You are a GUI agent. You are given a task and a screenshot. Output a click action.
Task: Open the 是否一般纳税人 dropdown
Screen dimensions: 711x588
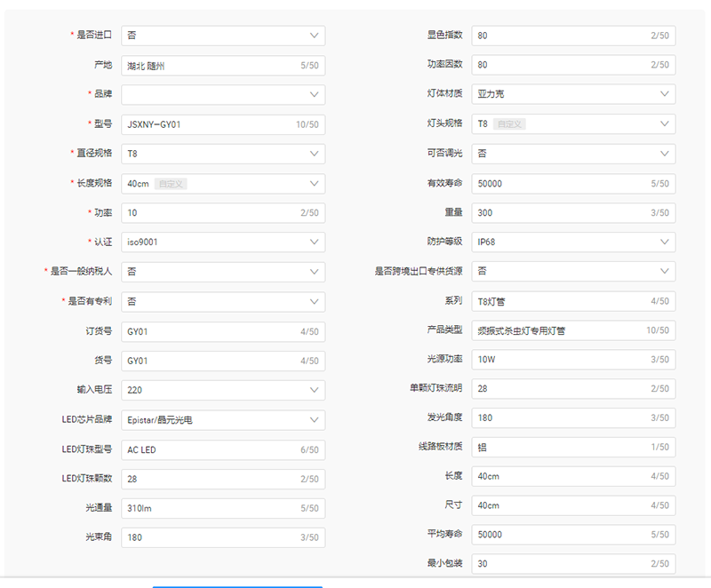tap(222, 272)
